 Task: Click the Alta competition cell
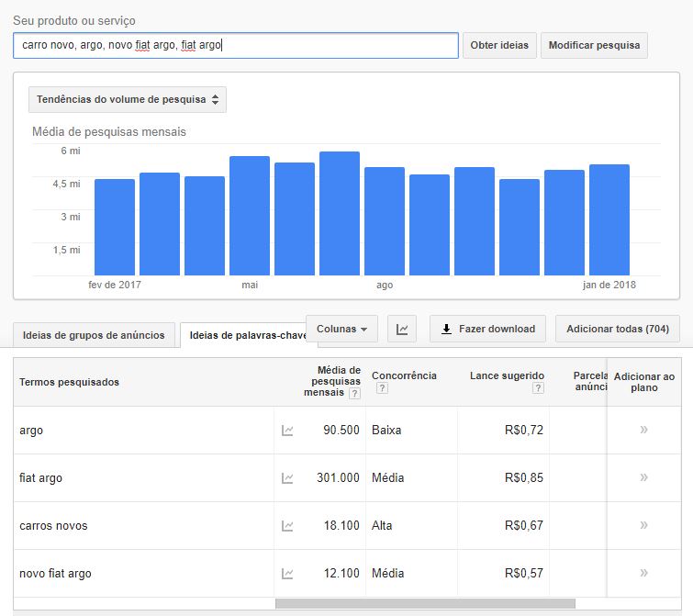pyautogui.click(x=382, y=525)
